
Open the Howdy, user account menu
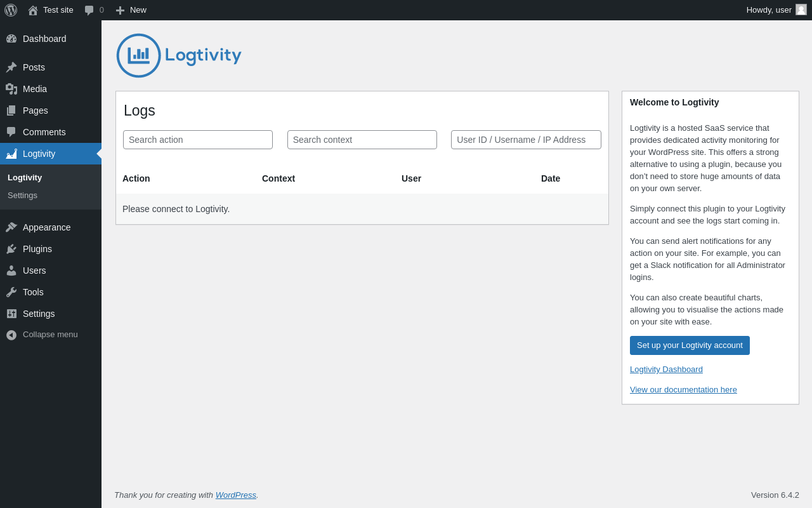pos(776,10)
